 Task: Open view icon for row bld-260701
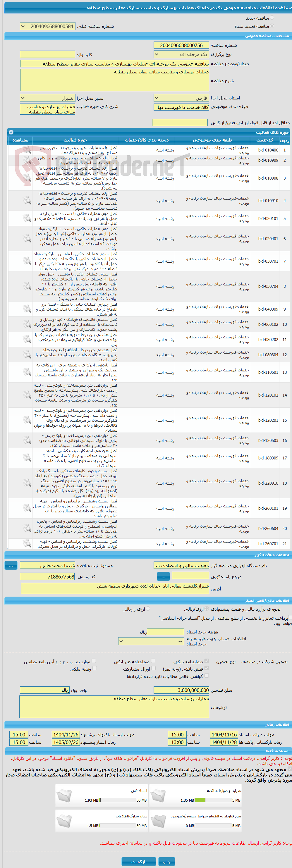pos(27,543)
